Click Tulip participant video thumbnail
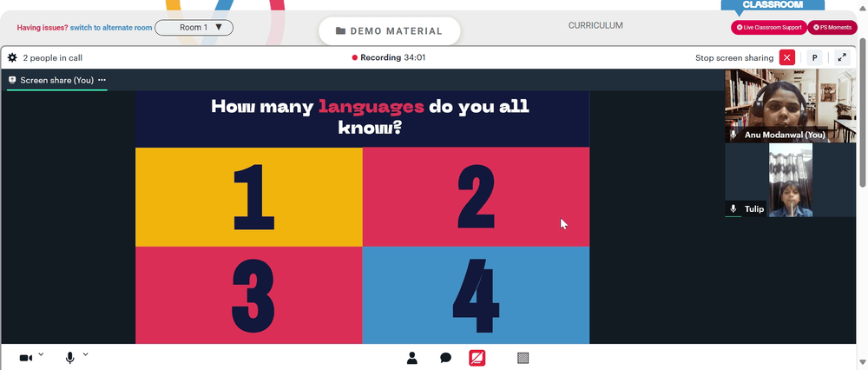Screen dimensions: 868x370 791,180
